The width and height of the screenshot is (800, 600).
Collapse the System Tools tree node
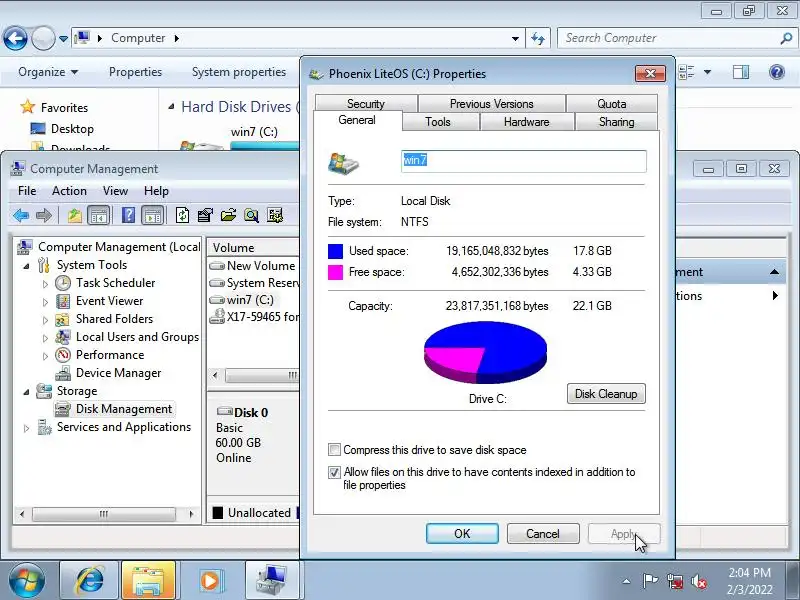pos(27,266)
